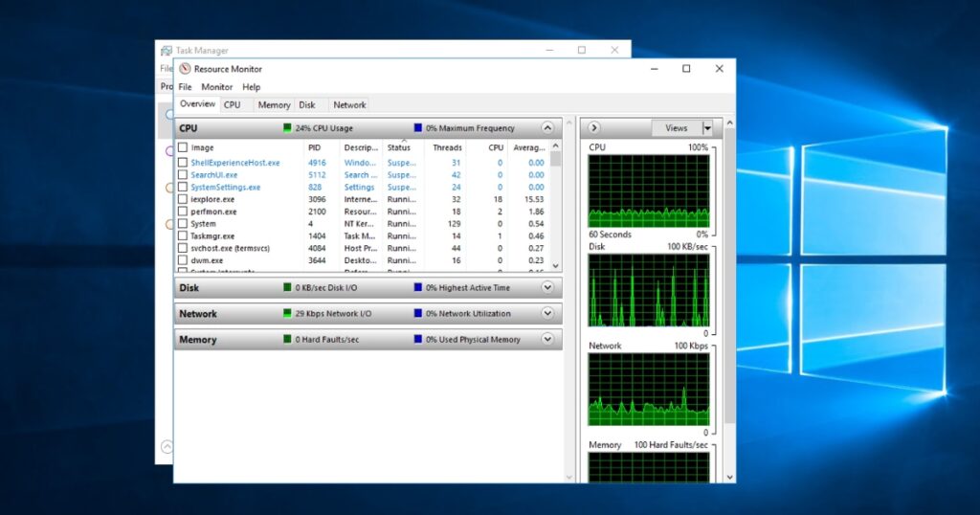Click PID value 3096

click(317, 199)
